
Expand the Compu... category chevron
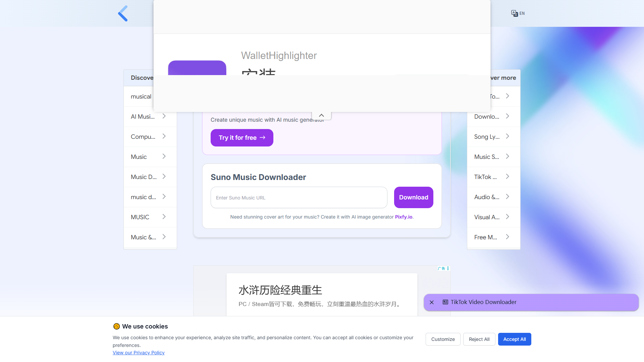coord(164,136)
